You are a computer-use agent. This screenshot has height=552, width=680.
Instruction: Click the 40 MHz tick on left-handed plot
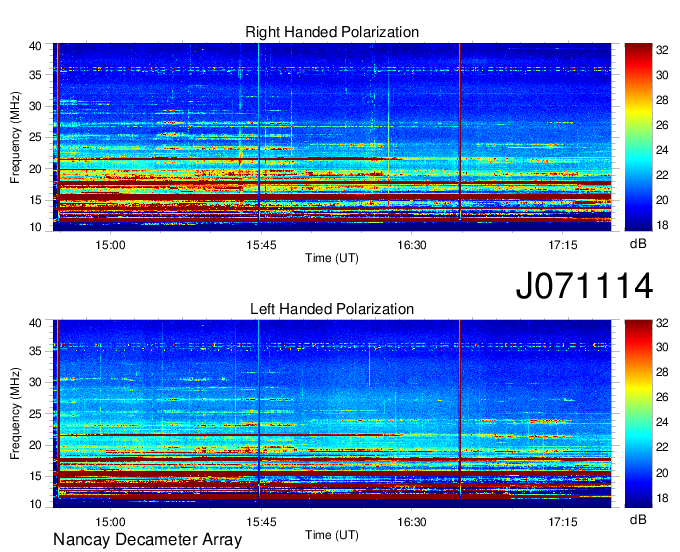click(x=36, y=323)
